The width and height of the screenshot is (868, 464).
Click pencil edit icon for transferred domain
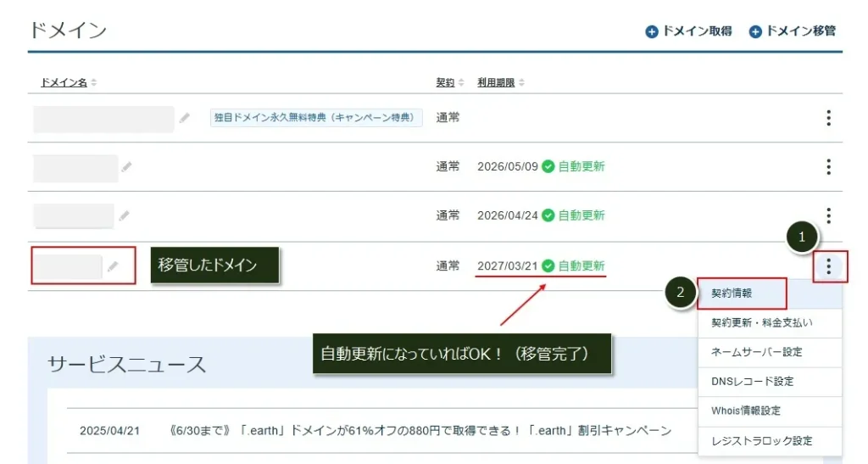pos(113,266)
